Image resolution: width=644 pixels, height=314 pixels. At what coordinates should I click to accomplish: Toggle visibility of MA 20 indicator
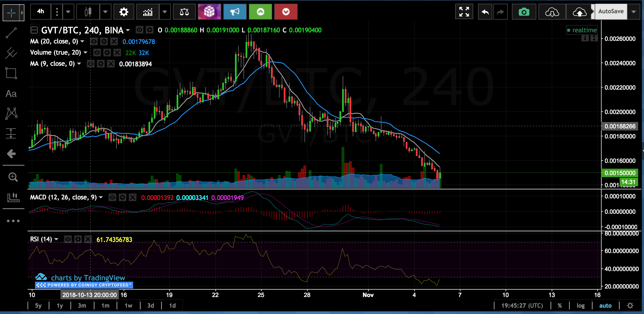pyautogui.click(x=94, y=42)
